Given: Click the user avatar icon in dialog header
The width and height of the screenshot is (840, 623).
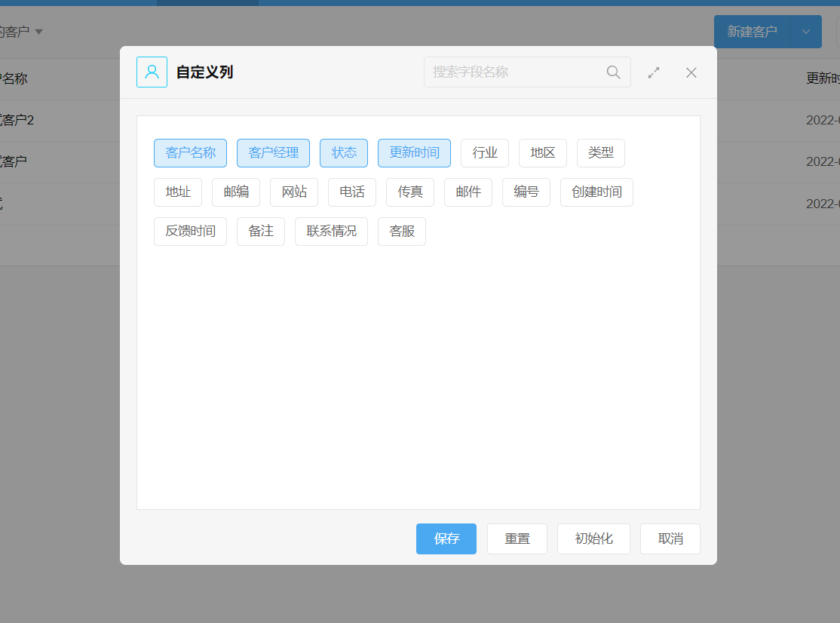Looking at the screenshot, I should [x=152, y=72].
